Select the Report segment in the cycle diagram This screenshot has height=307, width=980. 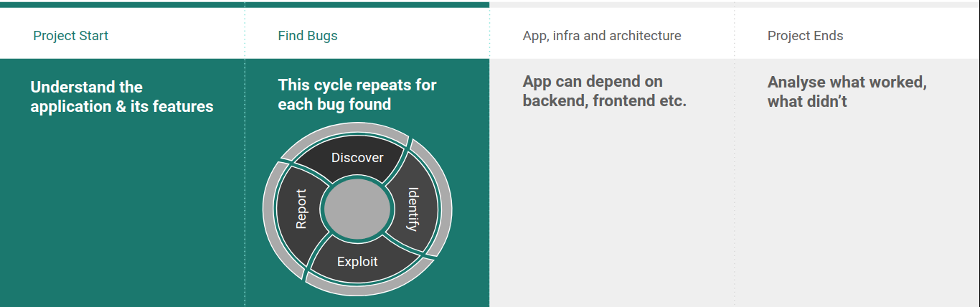[x=301, y=209]
